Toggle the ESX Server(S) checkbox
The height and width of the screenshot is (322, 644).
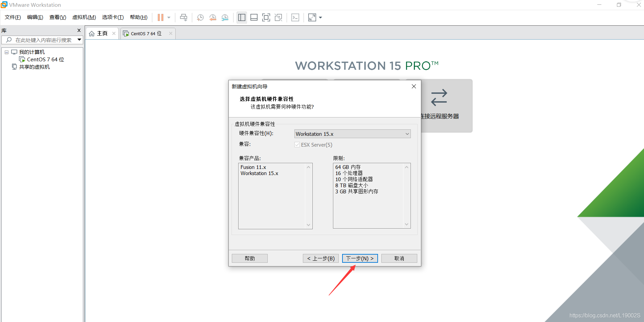pos(297,145)
